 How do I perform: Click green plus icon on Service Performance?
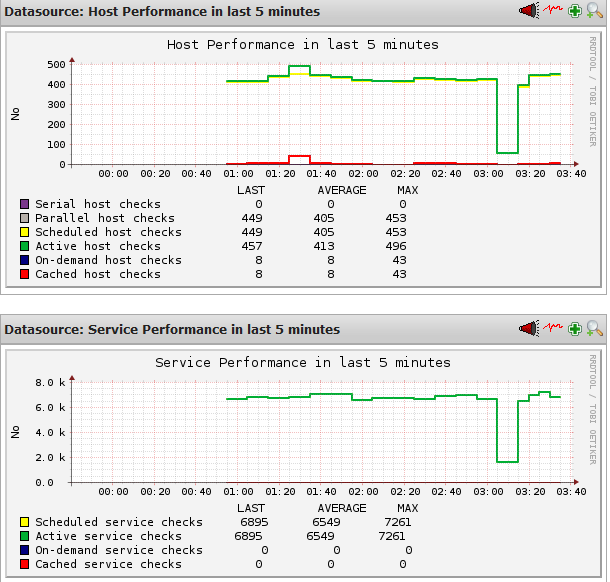pos(574,329)
